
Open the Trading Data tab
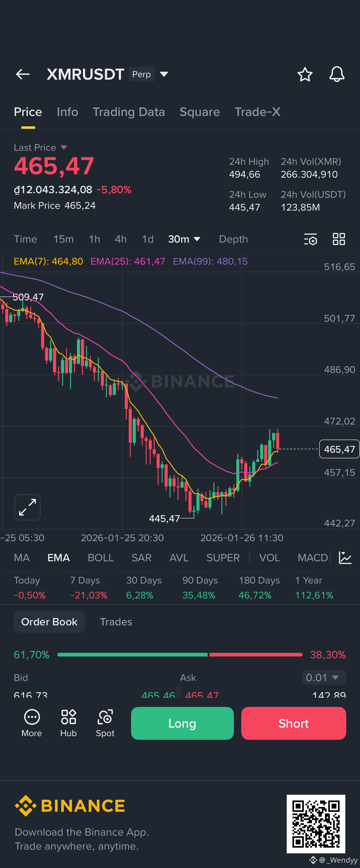tap(129, 112)
